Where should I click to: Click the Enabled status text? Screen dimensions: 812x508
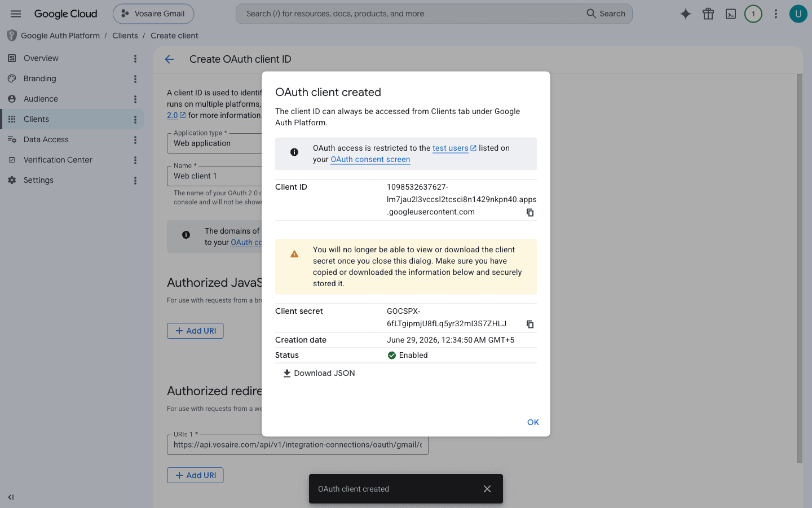(413, 355)
